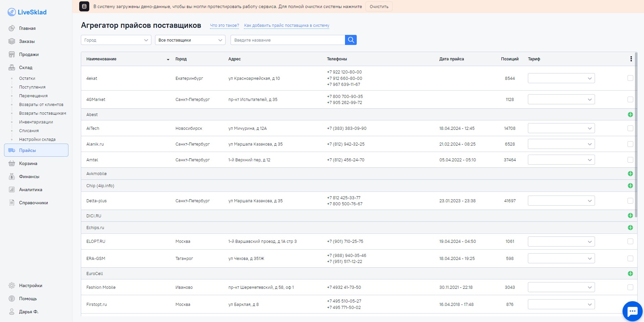Tick the checkbox for the Amtel row
The image size is (644, 322).
630,160
